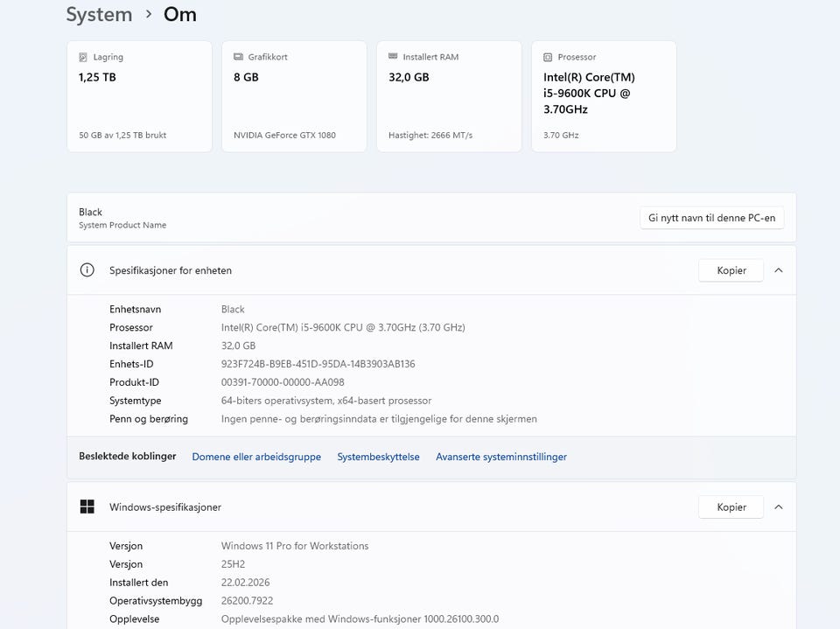
Task: Collapse the Spesifikasjoner for enheten section
Action: point(779,270)
